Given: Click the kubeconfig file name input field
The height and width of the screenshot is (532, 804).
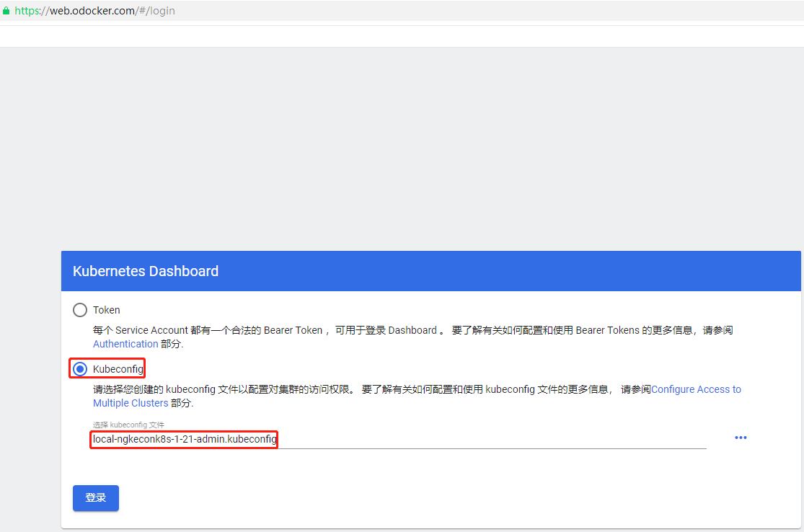Looking at the screenshot, I should pos(433,438).
